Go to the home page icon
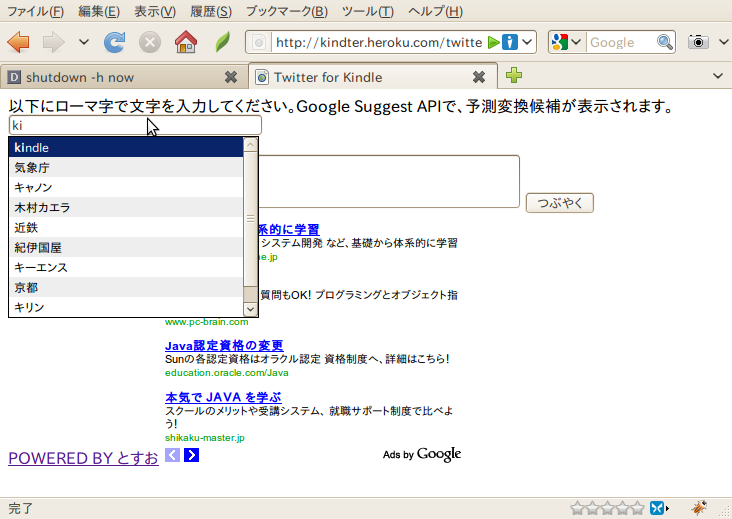This screenshot has height=519, width=732. (x=186, y=42)
